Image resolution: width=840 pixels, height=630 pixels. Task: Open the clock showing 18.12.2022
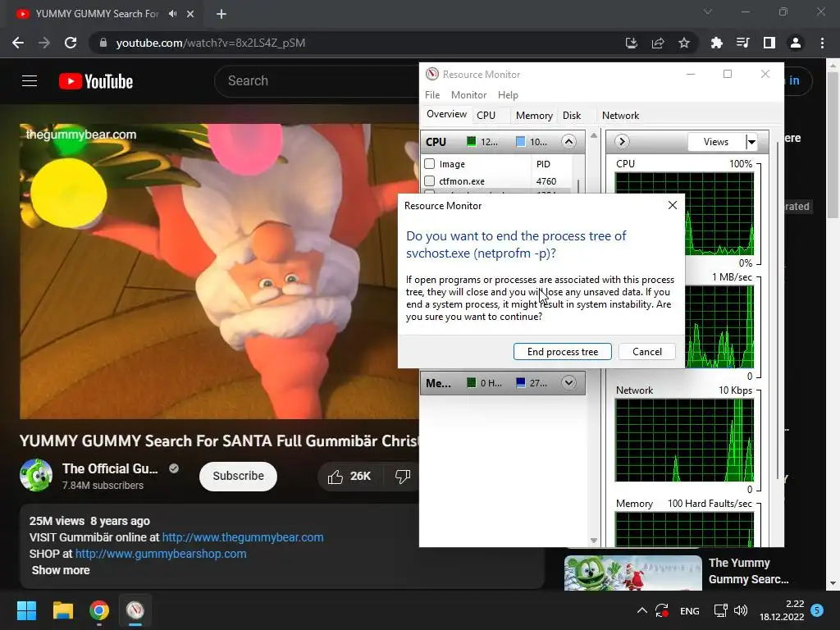782,610
